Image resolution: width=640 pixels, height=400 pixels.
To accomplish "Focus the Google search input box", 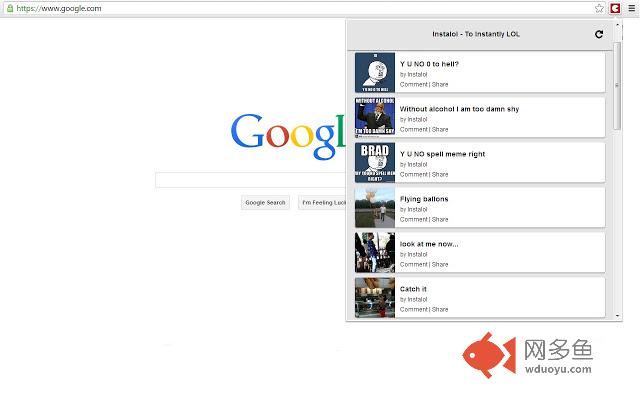I will click(x=250, y=180).
